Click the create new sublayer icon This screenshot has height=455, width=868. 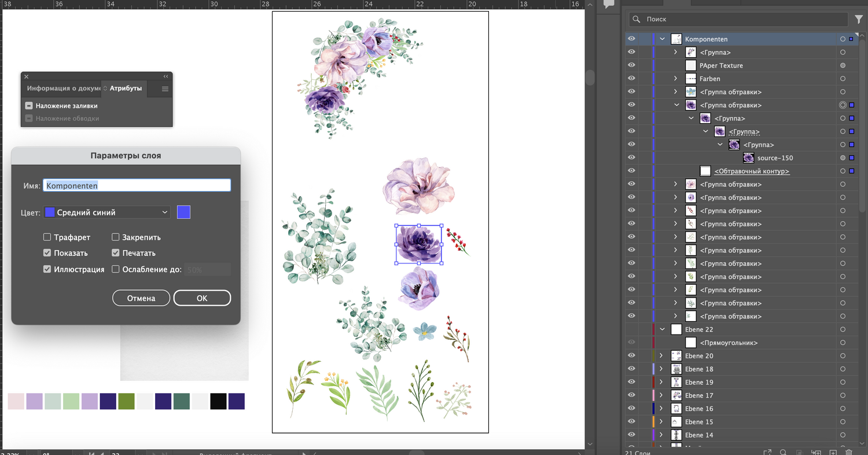pyautogui.click(x=816, y=452)
